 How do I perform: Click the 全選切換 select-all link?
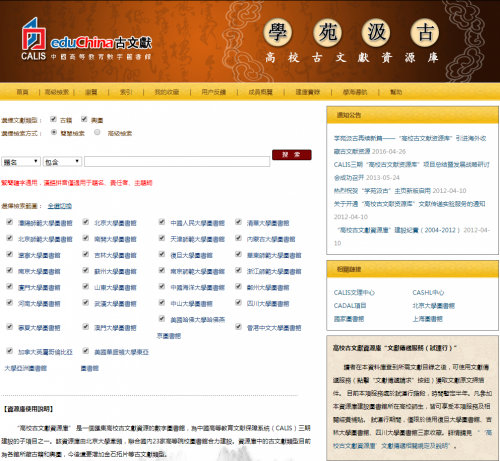(x=60, y=206)
